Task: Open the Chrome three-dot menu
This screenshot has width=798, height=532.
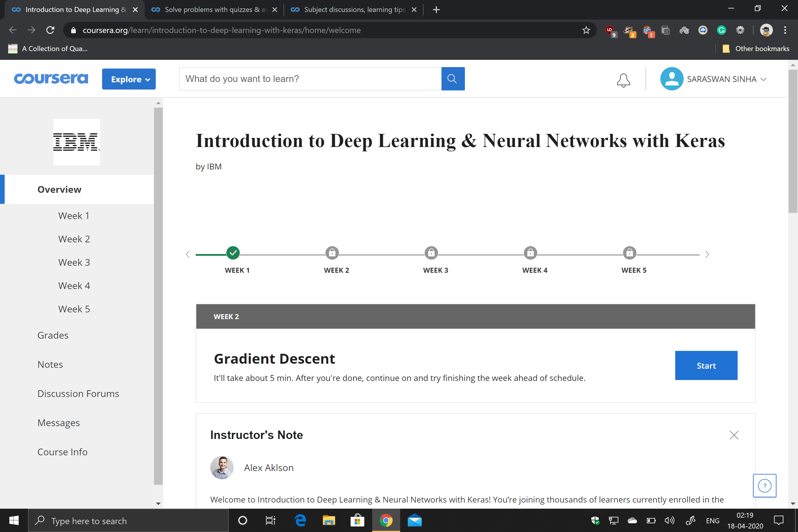Action: point(785,30)
